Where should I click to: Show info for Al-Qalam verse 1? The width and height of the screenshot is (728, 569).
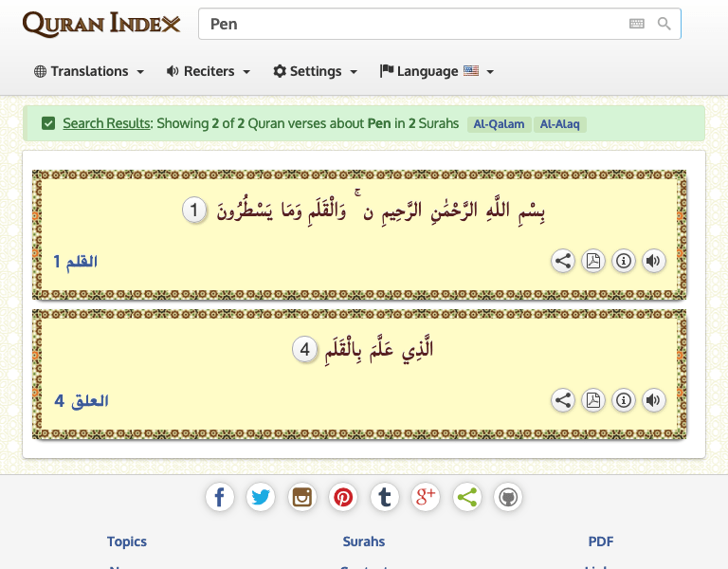[623, 262]
